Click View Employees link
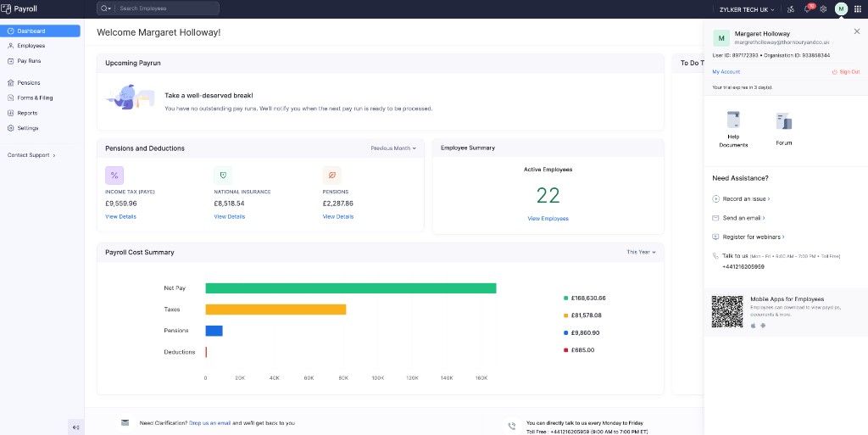 coord(548,219)
